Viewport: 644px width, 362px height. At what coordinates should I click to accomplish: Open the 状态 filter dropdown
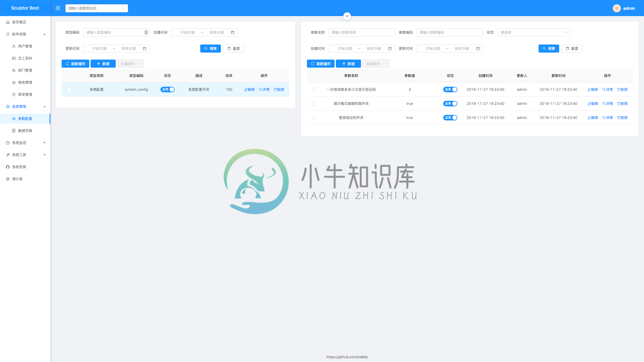pos(533,32)
